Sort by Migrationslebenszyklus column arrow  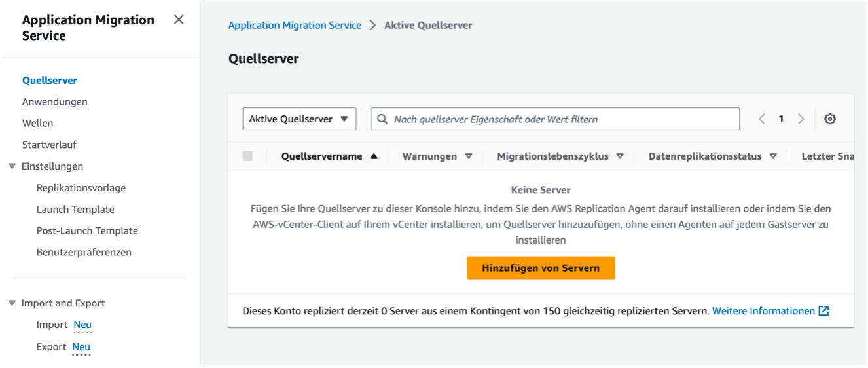click(x=620, y=156)
